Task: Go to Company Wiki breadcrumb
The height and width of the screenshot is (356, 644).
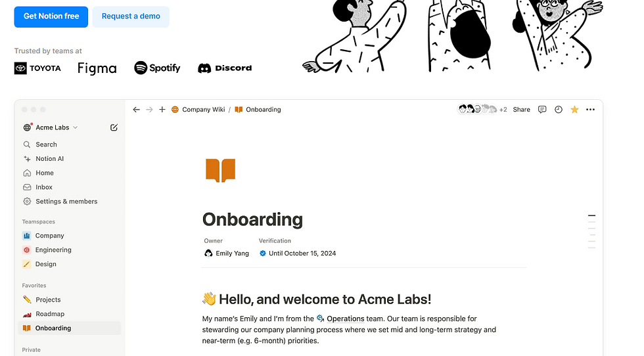Action: point(203,110)
